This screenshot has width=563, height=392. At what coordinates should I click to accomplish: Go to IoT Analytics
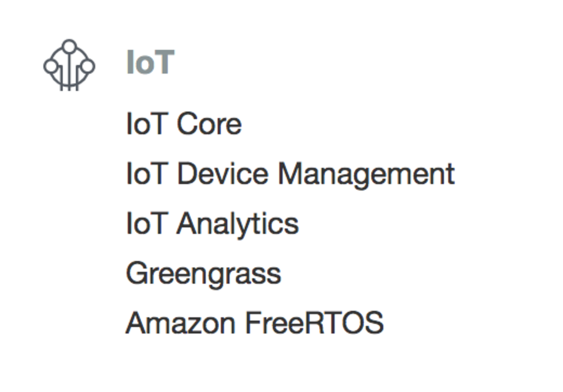point(212,224)
